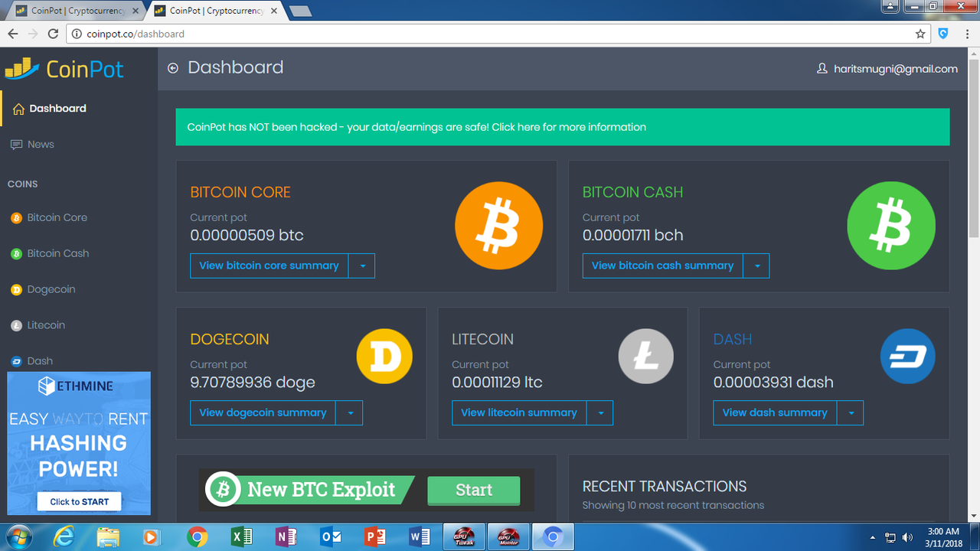Image resolution: width=980 pixels, height=551 pixels.
Task: Launch Internet Explorer from the taskbar
Action: [x=64, y=536]
